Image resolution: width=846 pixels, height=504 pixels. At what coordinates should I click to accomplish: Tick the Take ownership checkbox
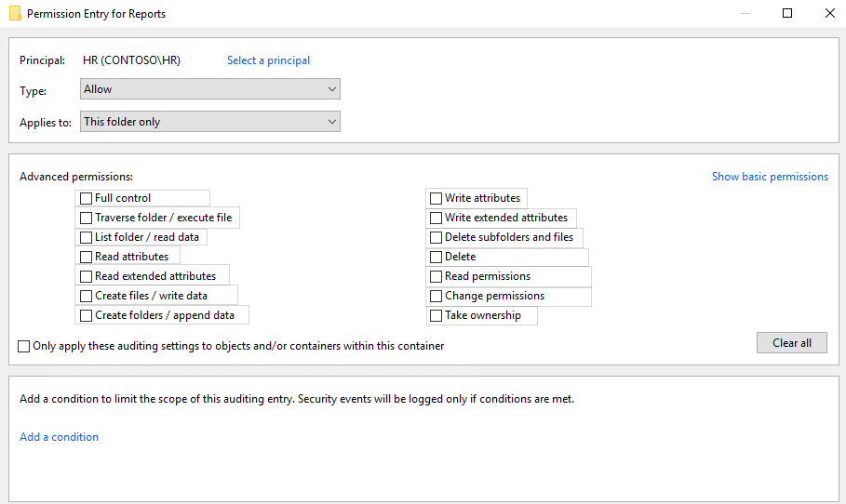pos(436,315)
